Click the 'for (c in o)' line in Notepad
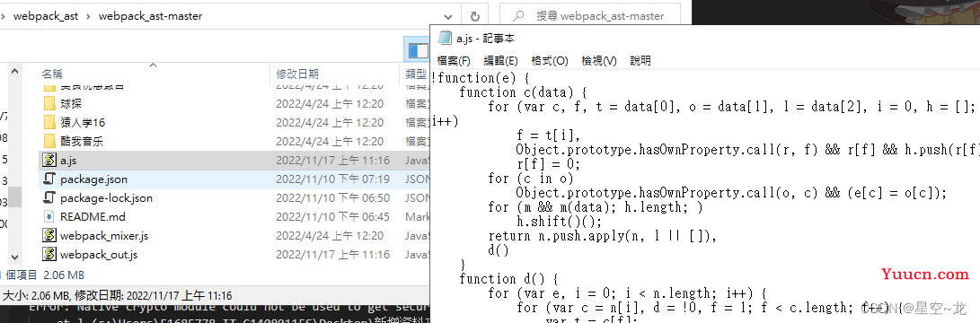The height and width of the screenshot is (323, 980). [530, 178]
